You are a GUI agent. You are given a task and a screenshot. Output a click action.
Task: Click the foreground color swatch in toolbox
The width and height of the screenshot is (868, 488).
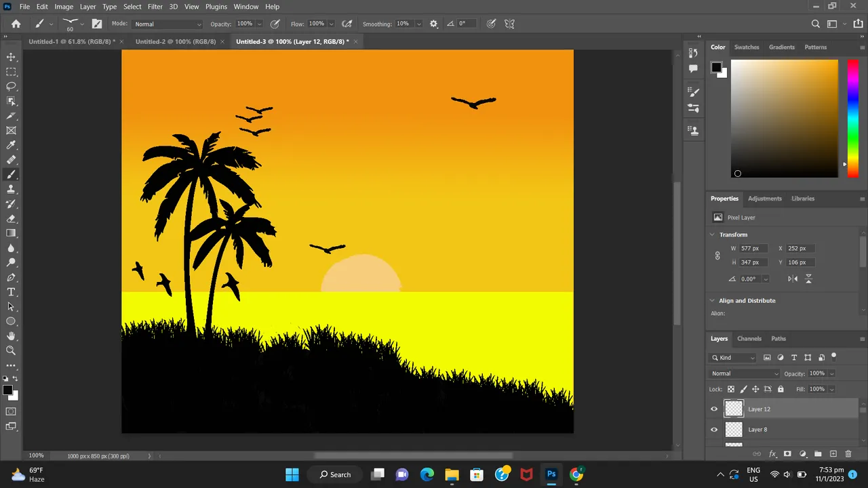(7, 390)
